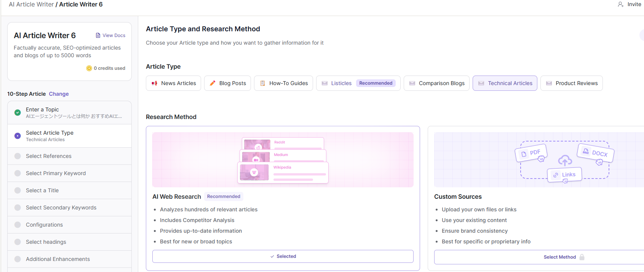
Task: Click the PDF file chip illustration
Action: click(x=531, y=153)
